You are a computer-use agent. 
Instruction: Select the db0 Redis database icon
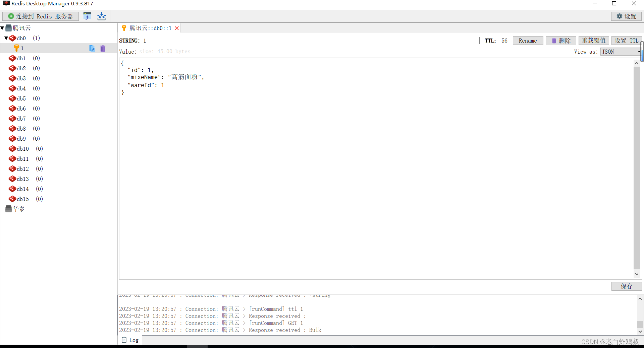(x=12, y=38)
